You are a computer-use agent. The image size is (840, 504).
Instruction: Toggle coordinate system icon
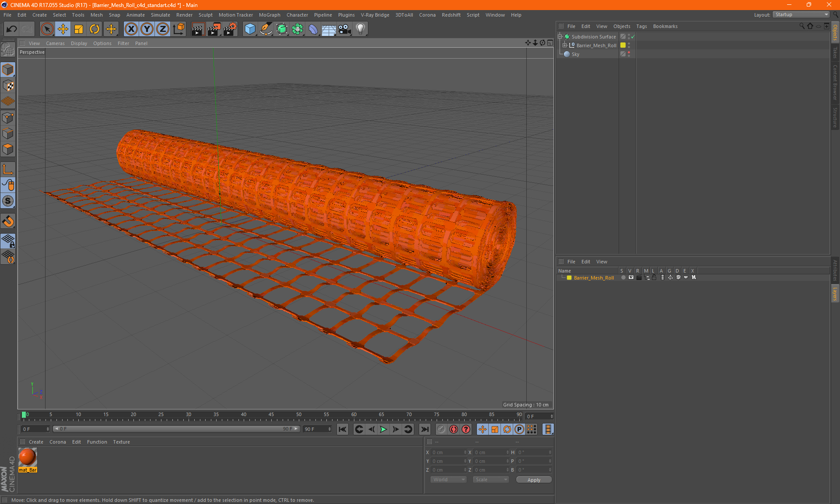(178, 29)
